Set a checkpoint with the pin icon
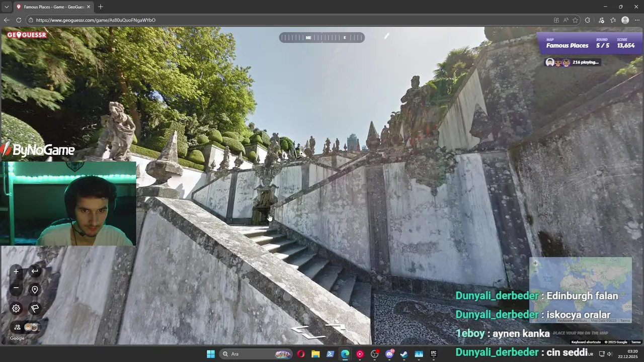644x362 pixels. 35,290
